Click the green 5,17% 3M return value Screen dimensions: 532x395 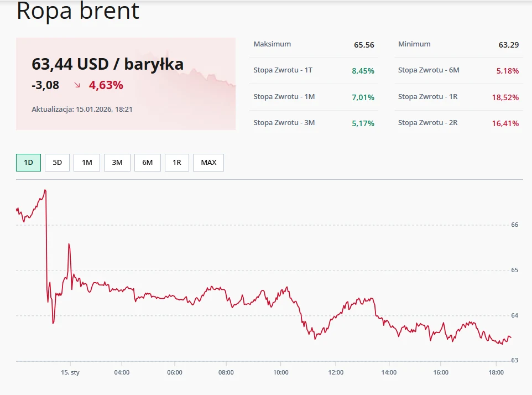(363, 122)
